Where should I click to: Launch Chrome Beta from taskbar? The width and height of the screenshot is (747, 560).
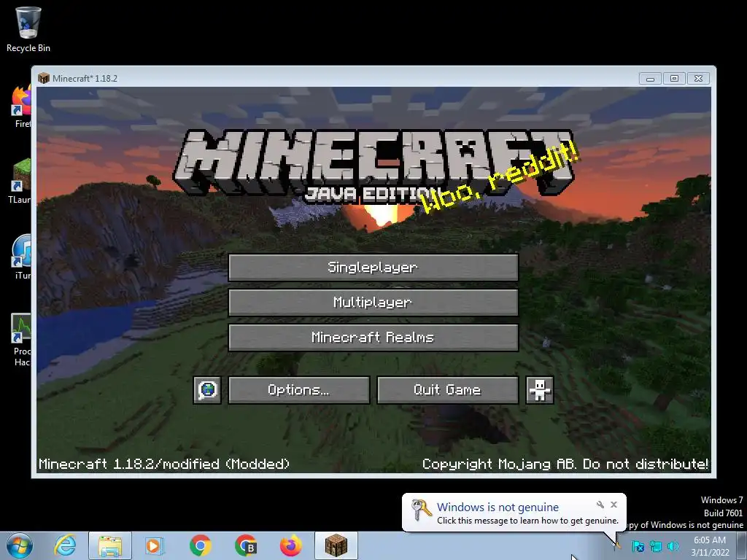click(x=246, y=545)
